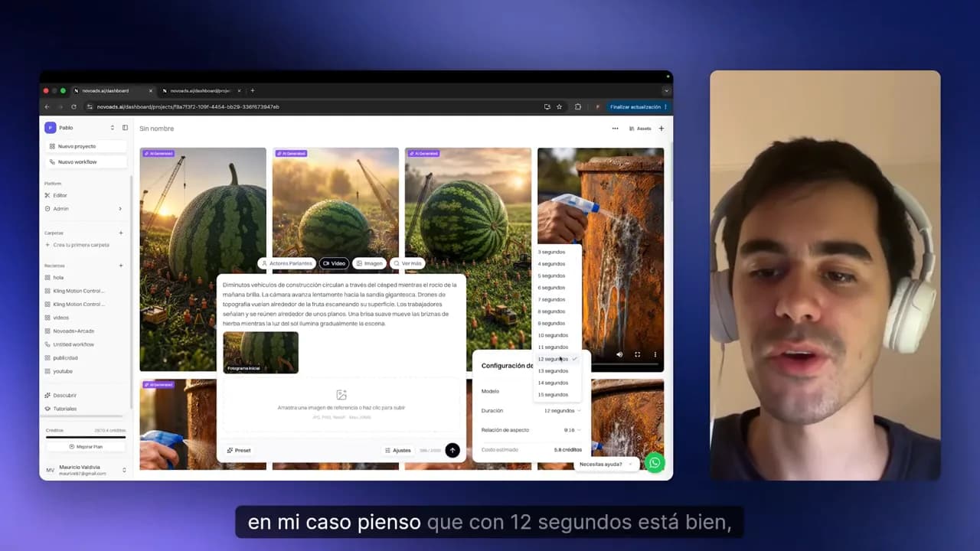This screenshot has width=980, height=551.
Task: Choose 8 segundos from the list
Action: point(557,311)
